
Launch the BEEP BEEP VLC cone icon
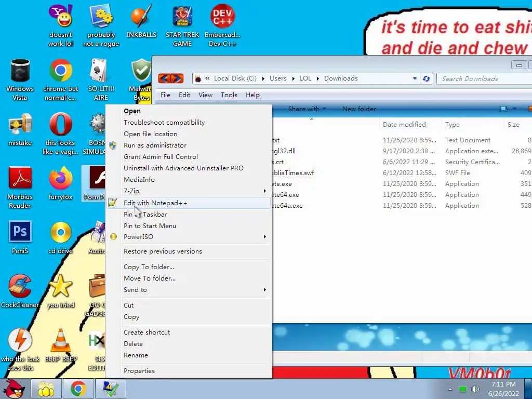61,345
